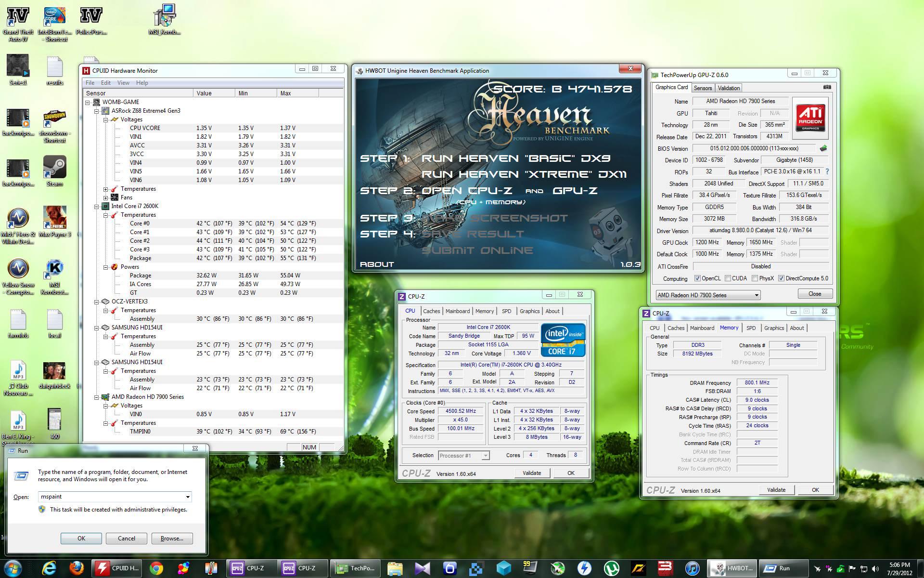Click the Close button in GPU-Z
The width and height of the screenshot is (924, 578).
815,294
